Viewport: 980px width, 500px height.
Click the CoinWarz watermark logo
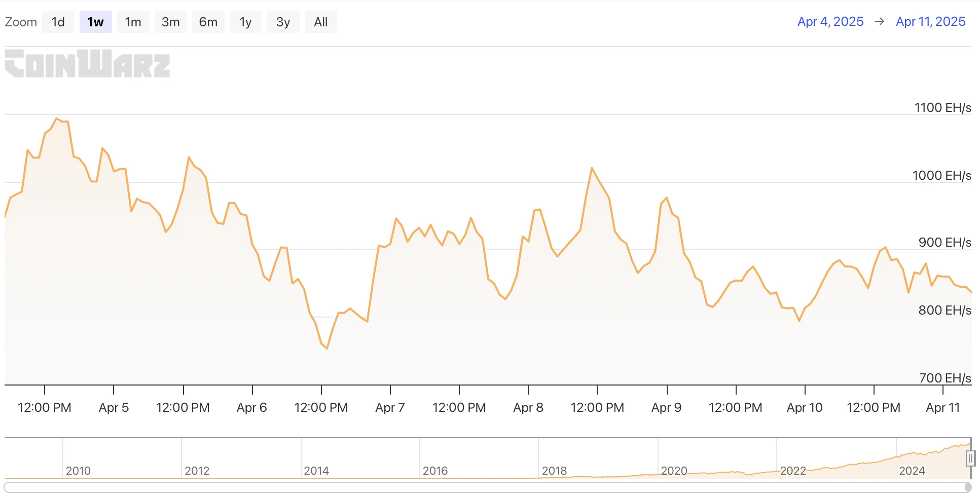click(x=87, y=64)
